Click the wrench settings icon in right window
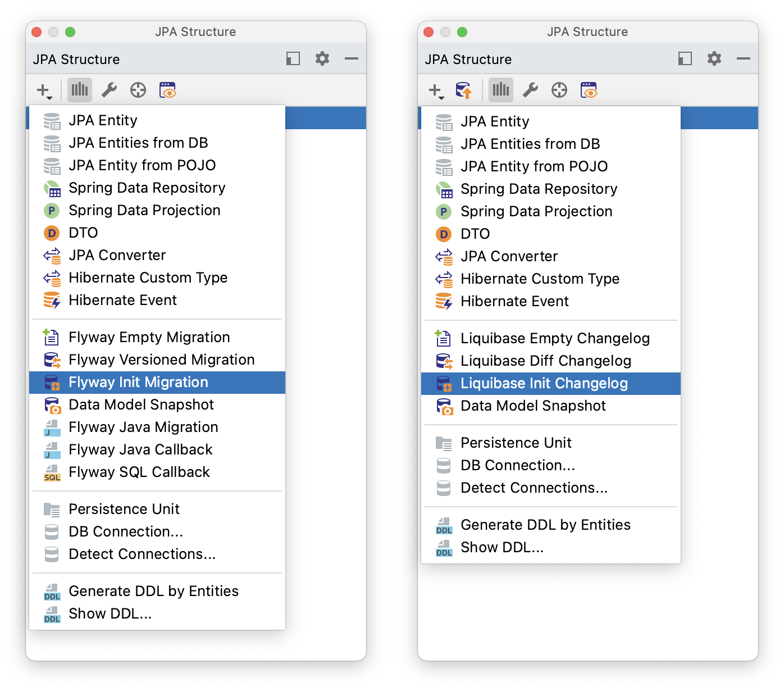 tap(530, 90)
